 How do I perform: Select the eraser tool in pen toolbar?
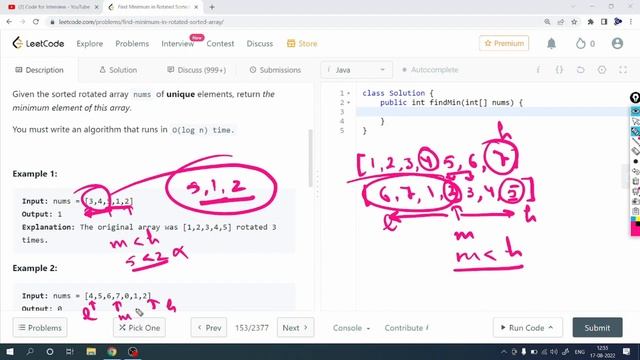tap(636, 151)
